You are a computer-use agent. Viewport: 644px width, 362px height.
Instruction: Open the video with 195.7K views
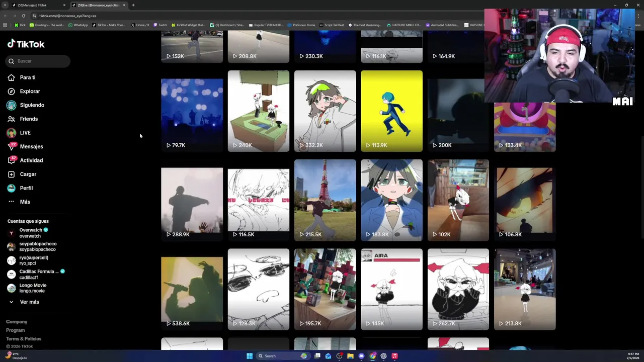(325, 289)
